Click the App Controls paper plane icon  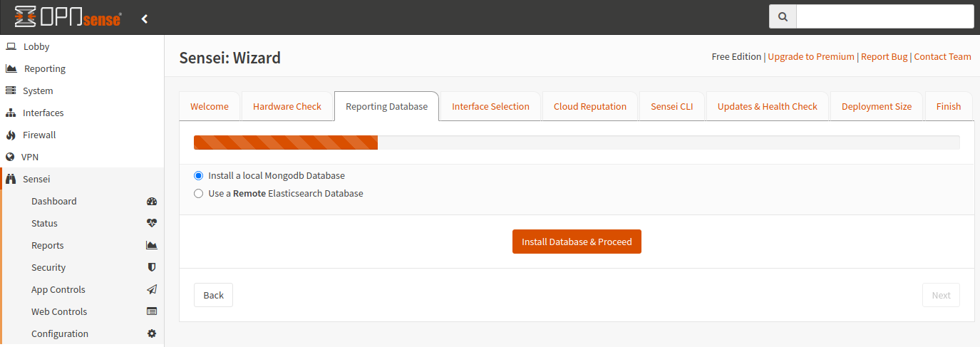(151, 290)
